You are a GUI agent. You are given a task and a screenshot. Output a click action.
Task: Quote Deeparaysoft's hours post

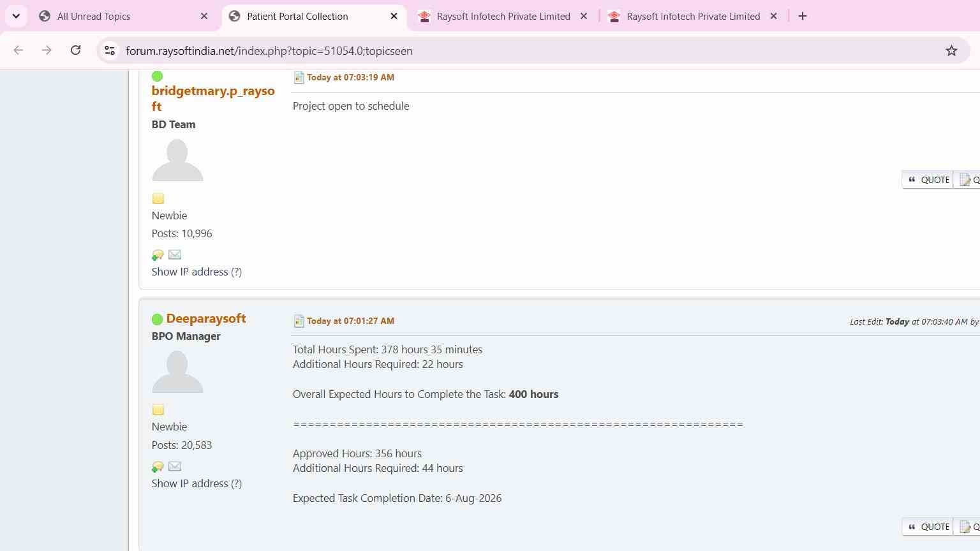[928, 527]
